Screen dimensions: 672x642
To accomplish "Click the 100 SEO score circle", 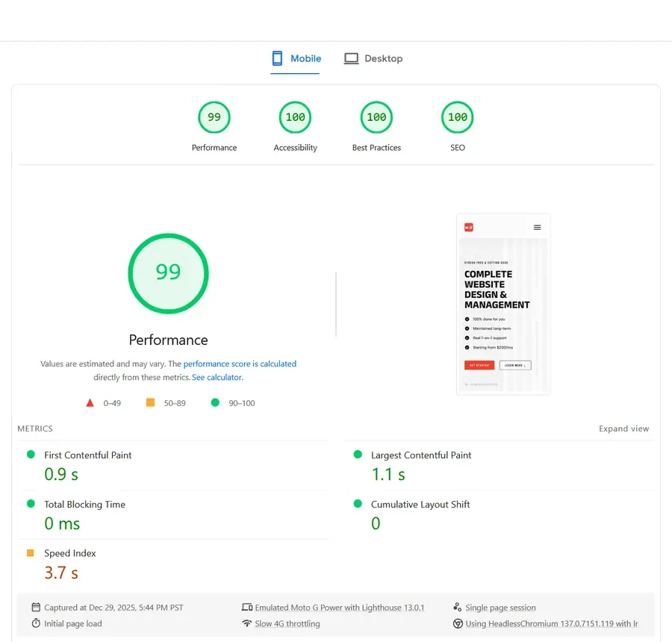I will coord(457,117).
